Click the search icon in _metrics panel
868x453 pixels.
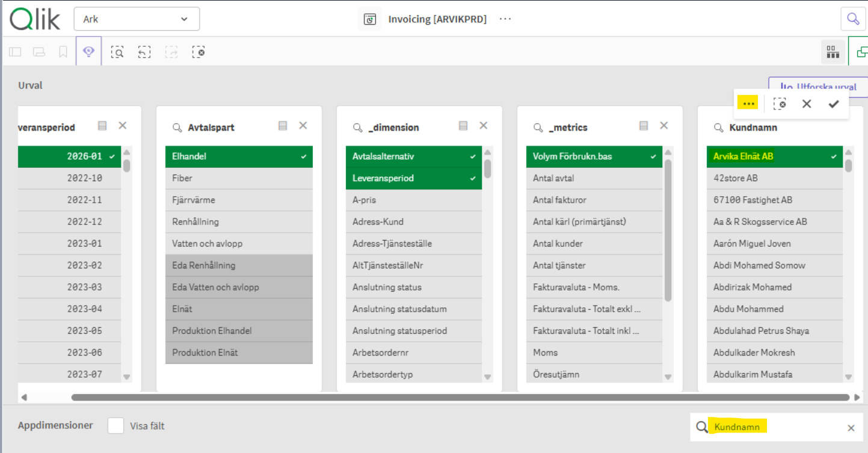coord(538,128)
